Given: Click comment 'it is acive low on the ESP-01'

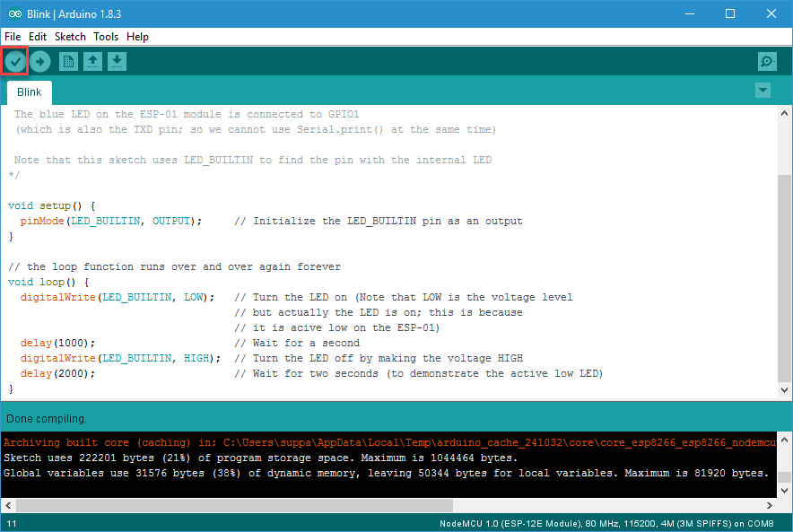Looking at the screenshot, I should point(336,327).
